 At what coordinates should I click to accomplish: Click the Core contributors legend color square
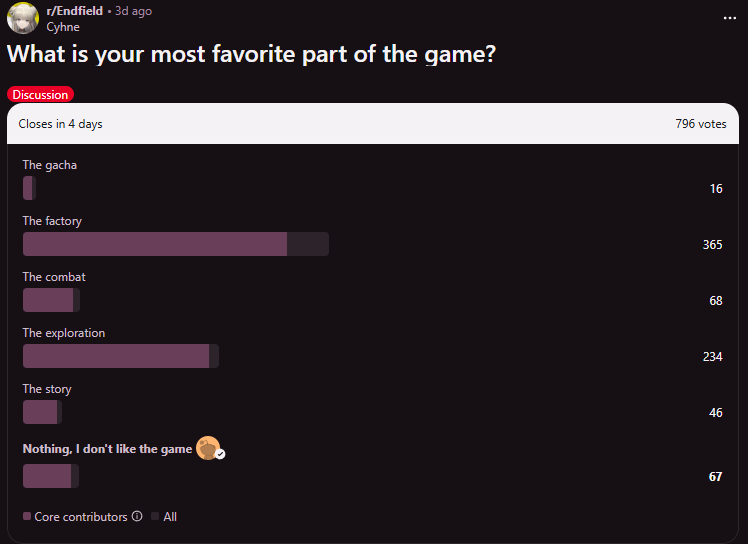pyautogui.click(x=27, y=517)
